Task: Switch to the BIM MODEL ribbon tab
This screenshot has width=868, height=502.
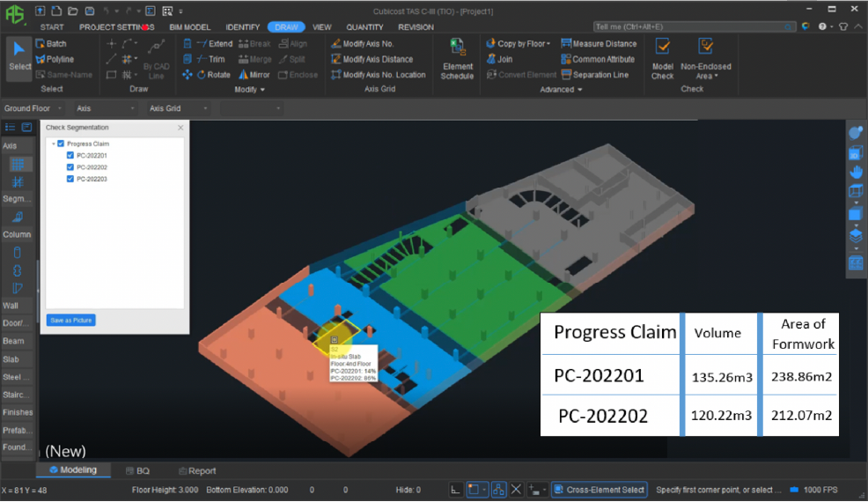Action: [x=189, y=27]
